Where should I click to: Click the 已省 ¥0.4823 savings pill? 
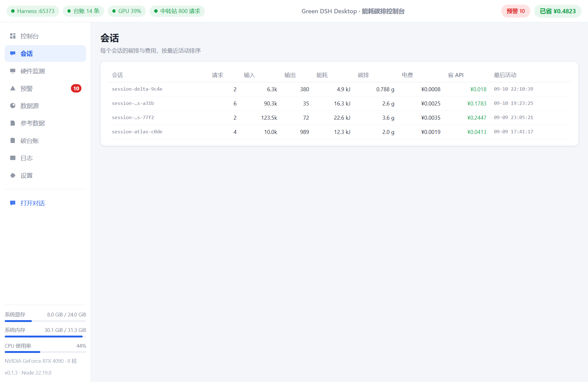pos(558,11)
